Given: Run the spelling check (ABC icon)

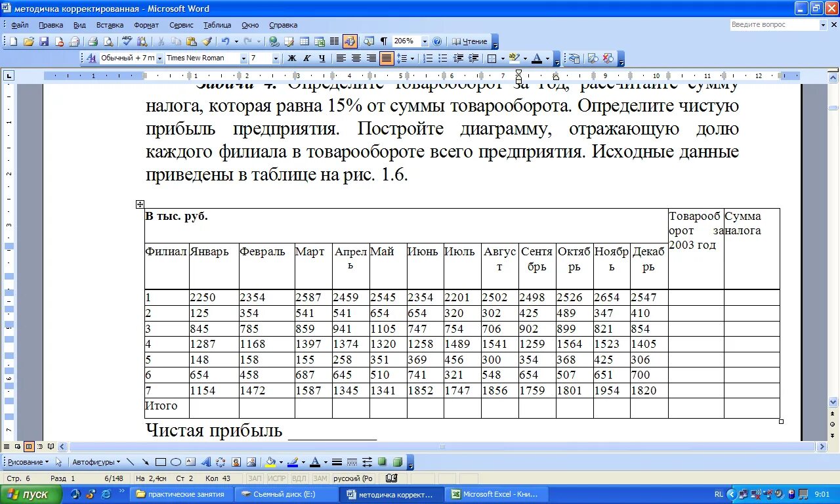Looking at the screenshot, I should [127, 41].
